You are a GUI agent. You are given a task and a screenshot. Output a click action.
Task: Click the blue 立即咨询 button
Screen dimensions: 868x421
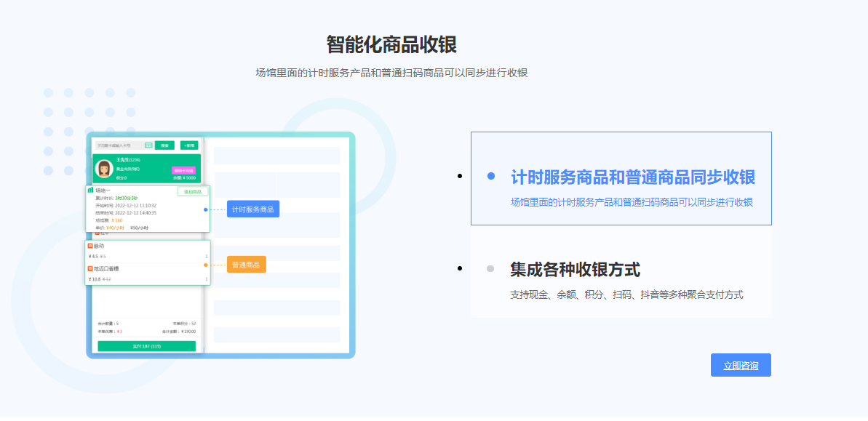click(741, 365)
